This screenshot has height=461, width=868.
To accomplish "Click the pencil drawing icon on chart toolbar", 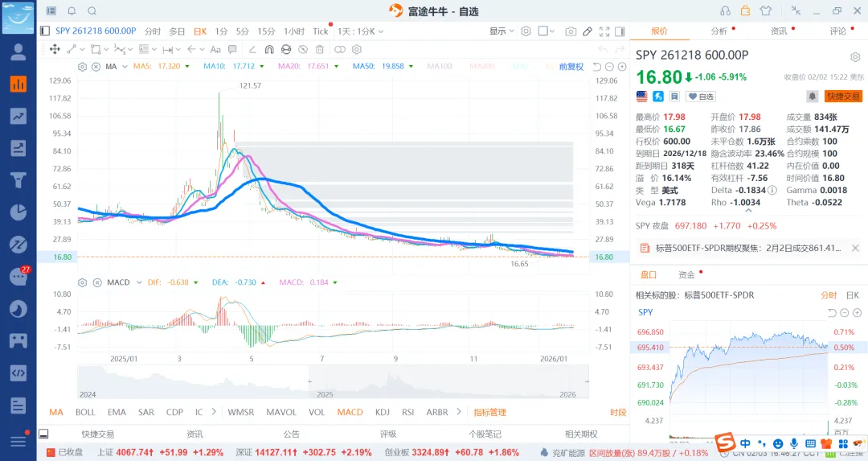I will (x=588, y=31).
